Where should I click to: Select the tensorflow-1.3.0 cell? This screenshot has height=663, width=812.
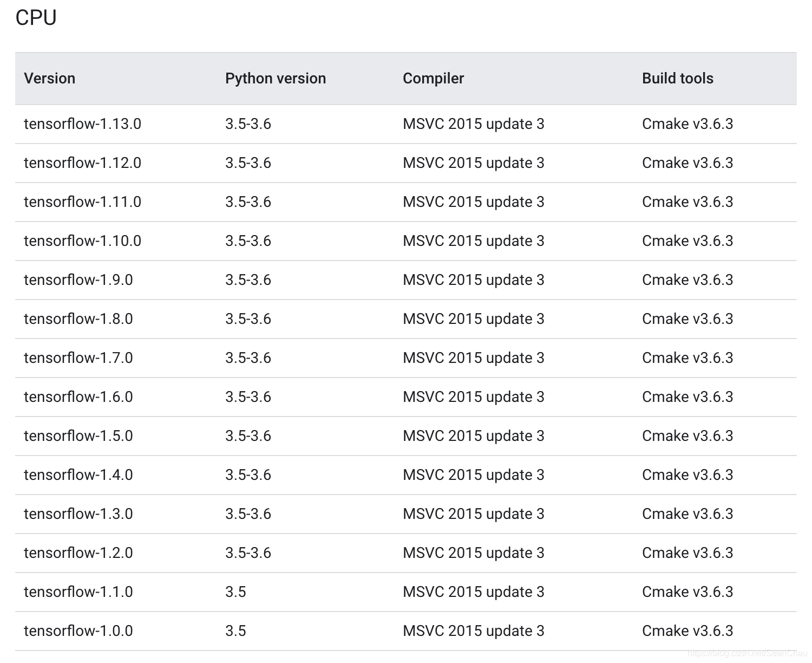(x=78, y=514)
